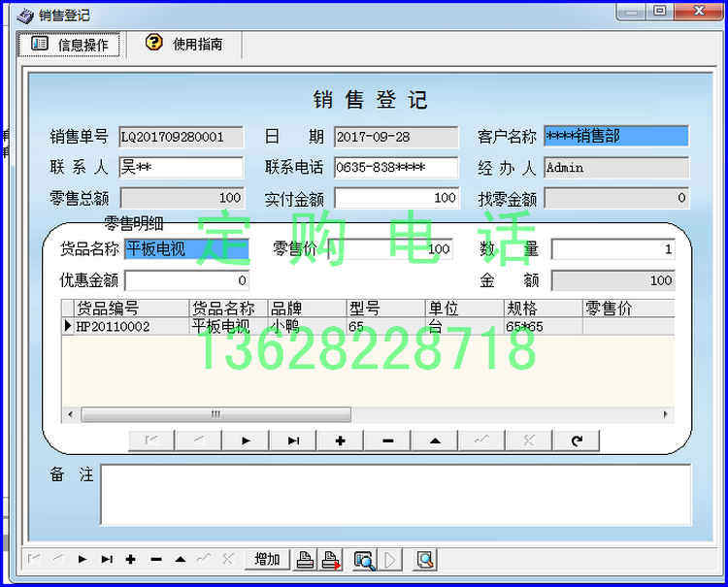This screenshot has width=728, height=587.
Task: Insert a detail row with plus button
Action: 341,440
